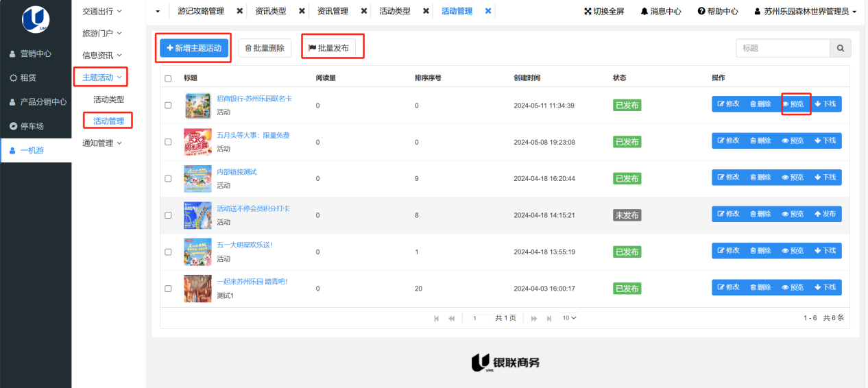Click the UMS logo in the sidebar
Image resolution: width=868 pixels, height=388 pixels.
36,19
